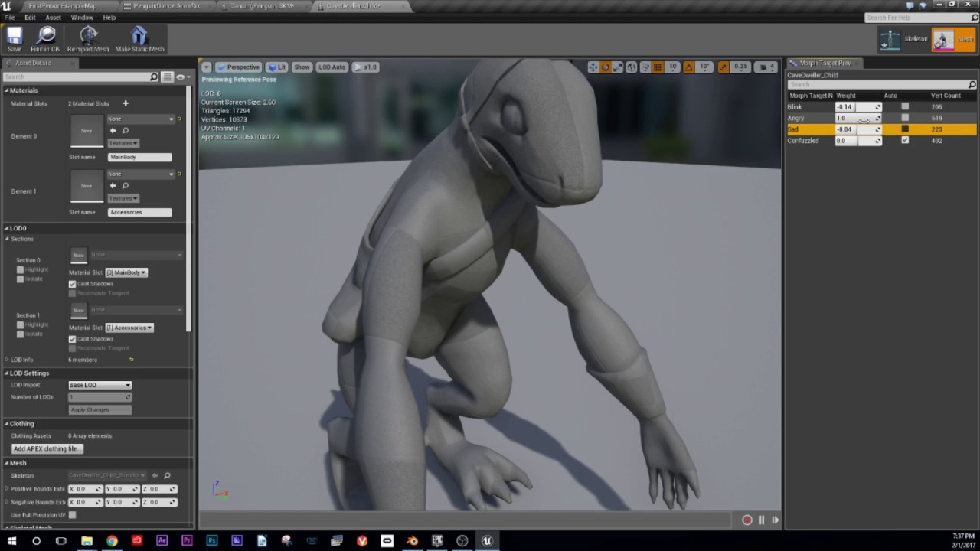Click the Save toolbar icon
The image size is (980, 551).
(15, 39)
